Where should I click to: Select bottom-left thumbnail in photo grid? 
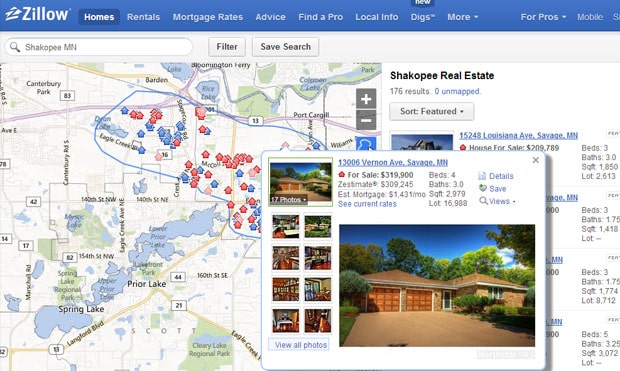[x=285, y=320]
